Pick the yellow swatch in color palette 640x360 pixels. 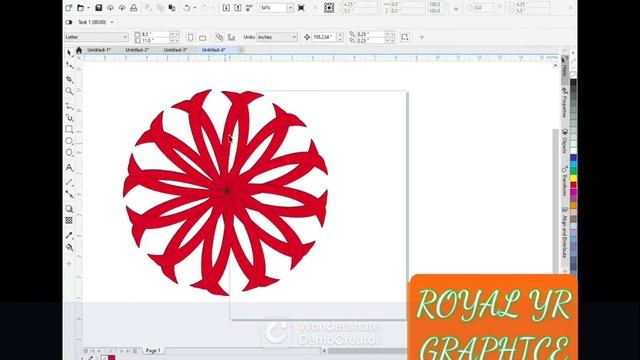click(573, 178)
